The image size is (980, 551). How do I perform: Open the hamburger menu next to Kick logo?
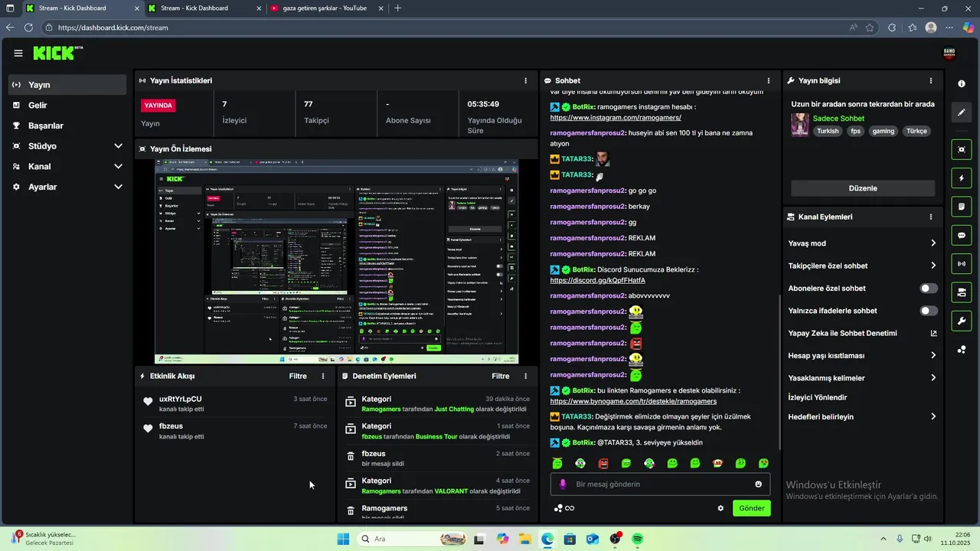pos(18,54)
